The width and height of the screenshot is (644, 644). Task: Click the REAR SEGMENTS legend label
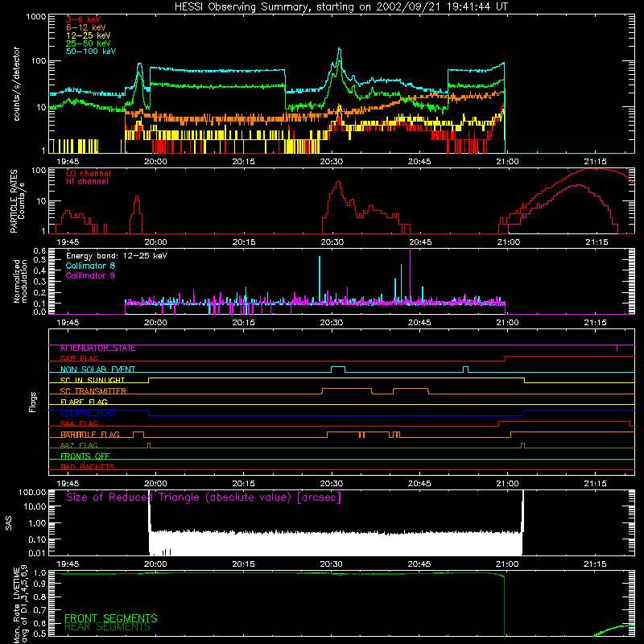[x=108, y=627]
